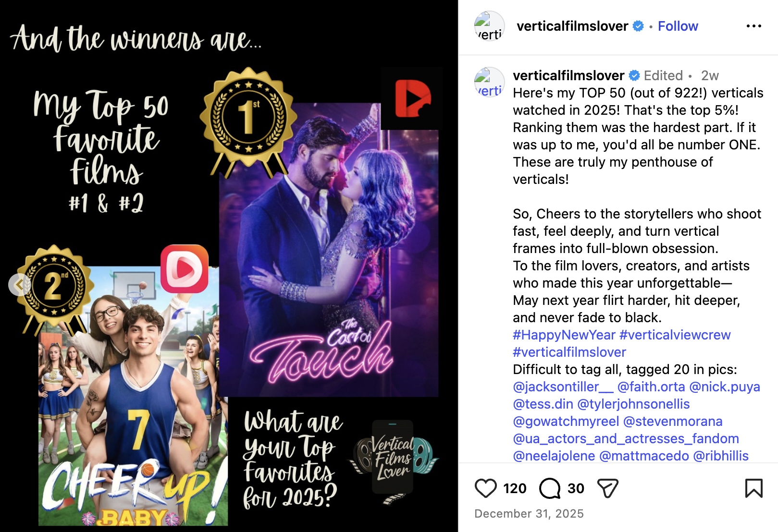
Task: Visit the @gowatchmyreel profile mention
Action: (566, 422)
